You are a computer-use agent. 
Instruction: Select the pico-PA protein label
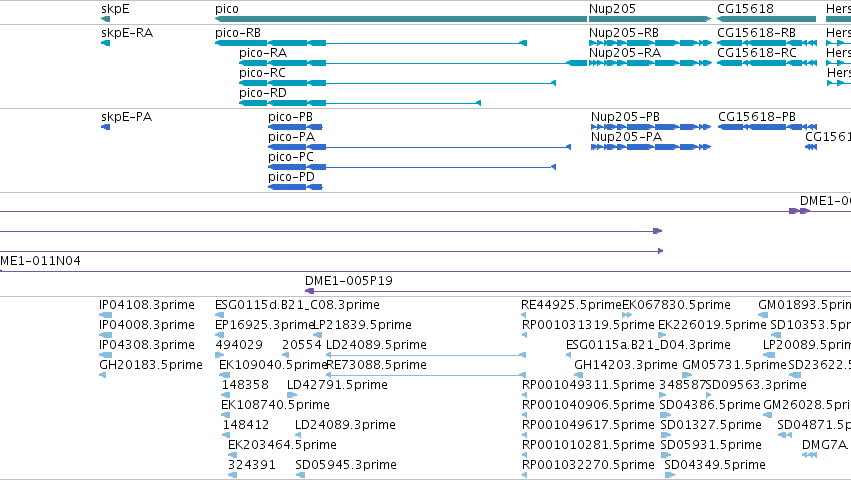tap(291, 137)
